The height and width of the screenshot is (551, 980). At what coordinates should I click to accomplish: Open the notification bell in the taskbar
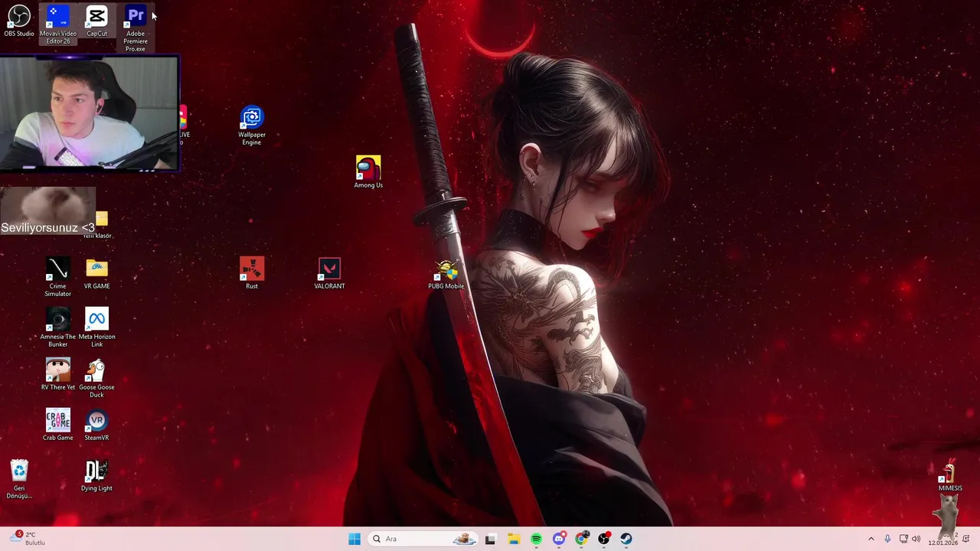click(x=966, y=539)
